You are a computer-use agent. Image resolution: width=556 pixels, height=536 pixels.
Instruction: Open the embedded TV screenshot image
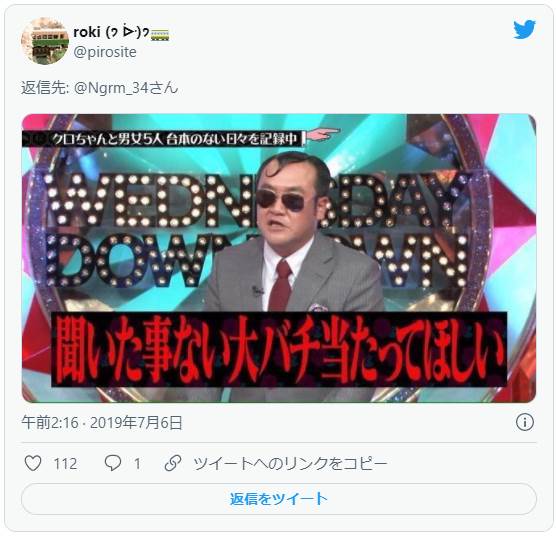coord(279,258)
